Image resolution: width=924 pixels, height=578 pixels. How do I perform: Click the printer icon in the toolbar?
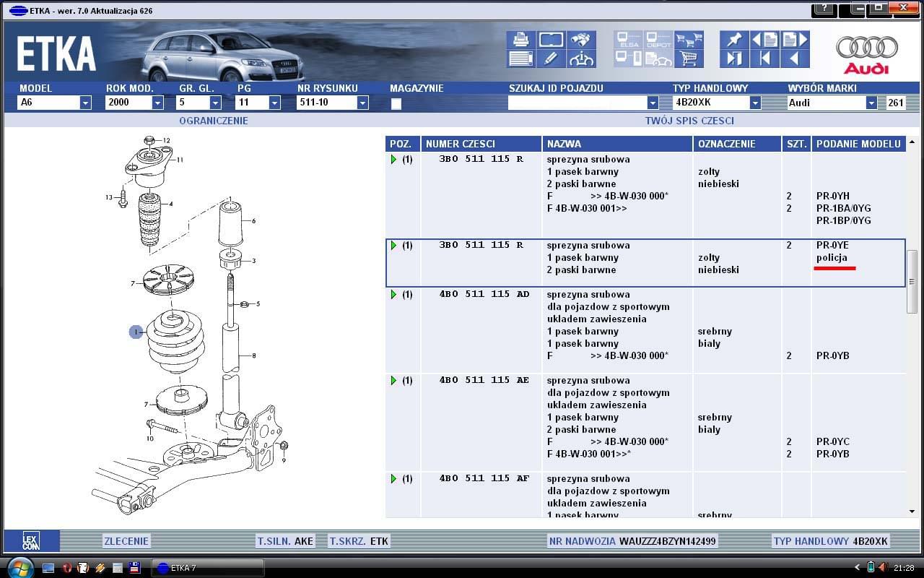click(520, 40)
